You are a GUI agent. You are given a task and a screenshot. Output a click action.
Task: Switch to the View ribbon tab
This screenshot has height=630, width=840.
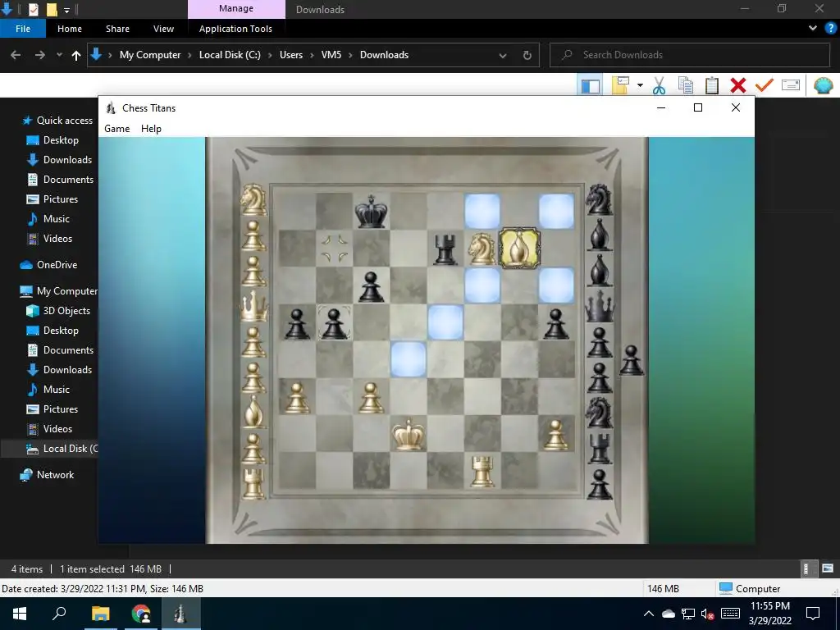tap(163, 29)
